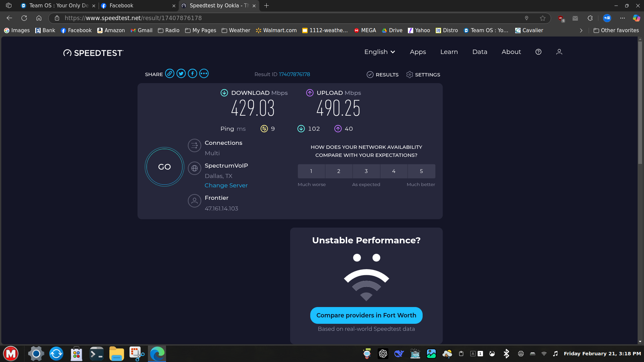Open the RESULTS history
The height and width of the screenshot is (362, 644).
pyautogui.click(x=383, y=74)
